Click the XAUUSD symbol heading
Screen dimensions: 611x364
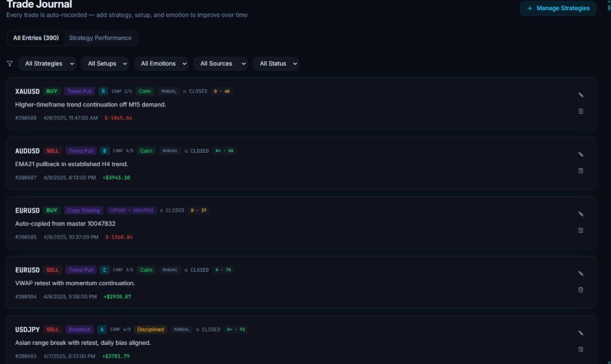click(x=27, y=91)
